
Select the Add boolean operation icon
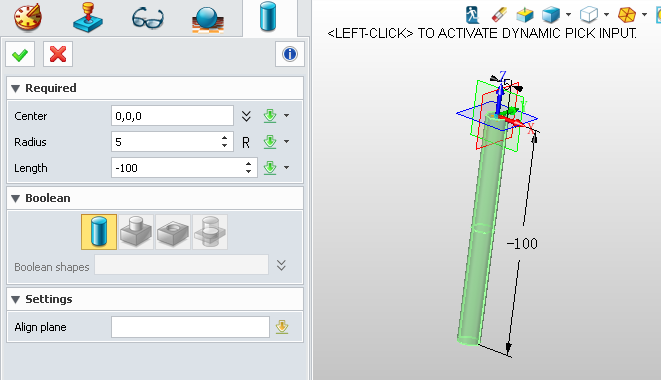pos(136,232)
